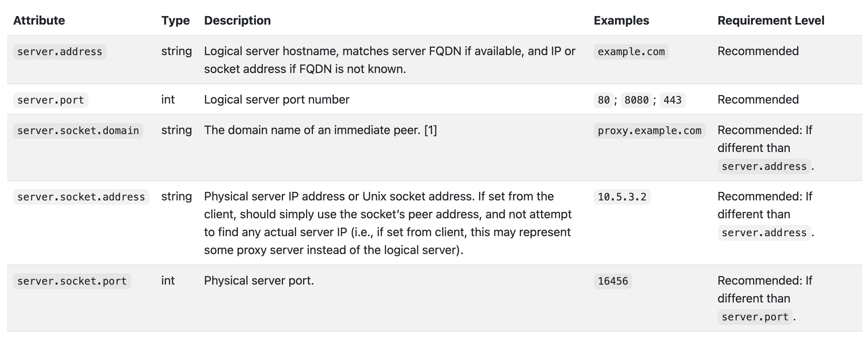This screenshot has height=339, width=868.
Task: Click the server.socket.address attribute
Action: click(x=81, y=197)
